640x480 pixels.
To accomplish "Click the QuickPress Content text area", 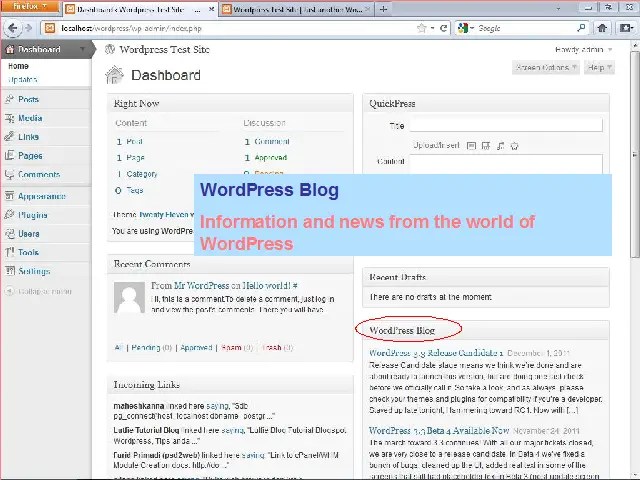I will point(506,164).
